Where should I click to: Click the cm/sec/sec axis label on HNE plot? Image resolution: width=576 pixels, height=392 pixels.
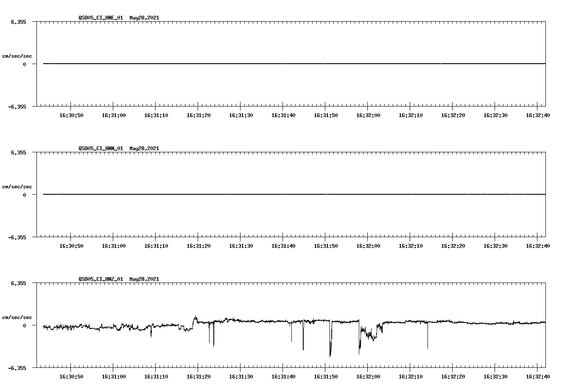point(17,55)
